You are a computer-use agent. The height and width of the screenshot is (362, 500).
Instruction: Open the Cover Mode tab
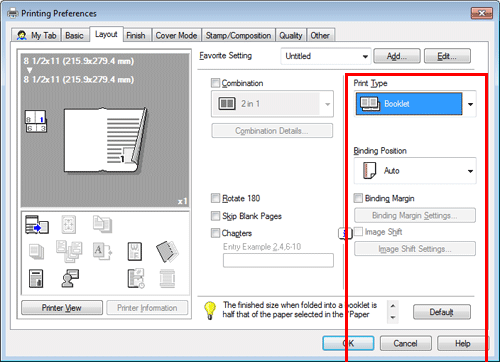click(176, 35)
